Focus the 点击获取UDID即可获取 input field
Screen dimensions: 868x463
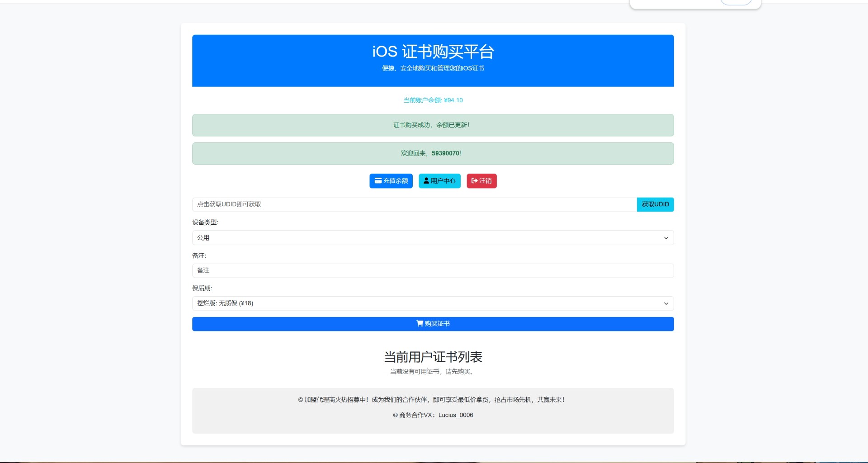[x=414, y=204]
